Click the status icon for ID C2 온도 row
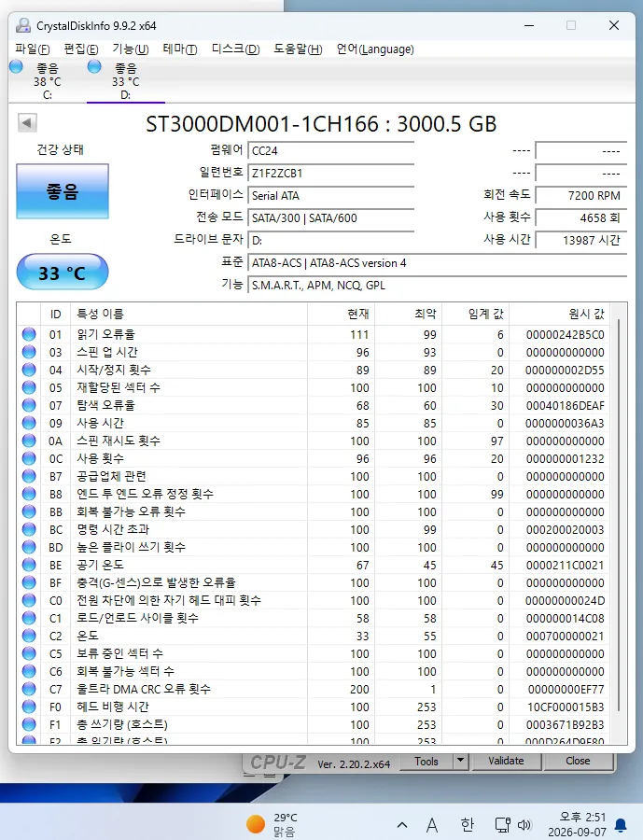 coord(29,636)
